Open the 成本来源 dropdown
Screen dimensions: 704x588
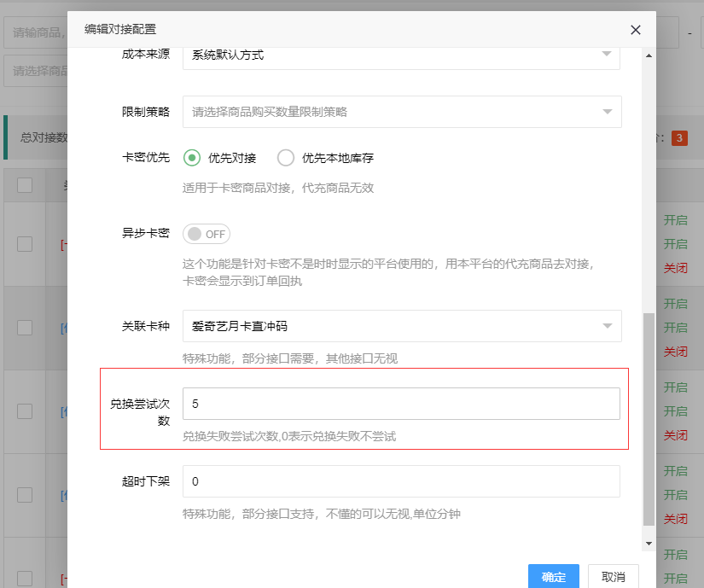click(x=401, y=57)
